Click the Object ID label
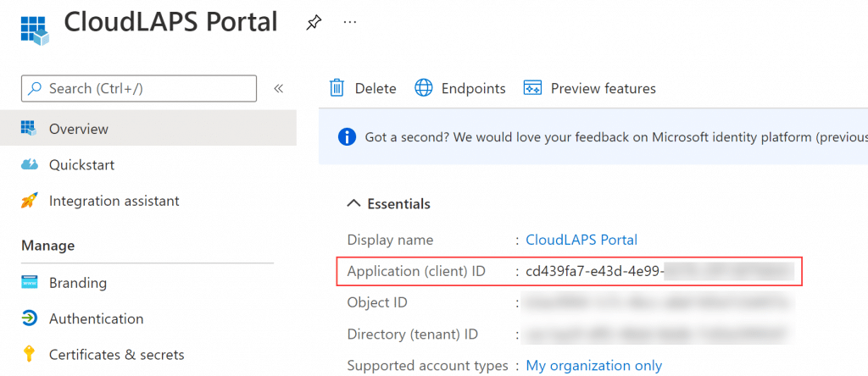Screen dimensions: 868x376 [x=377, y=303]
